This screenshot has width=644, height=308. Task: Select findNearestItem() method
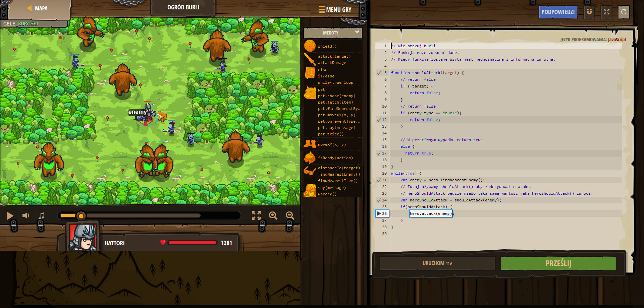tap(338, 181)
